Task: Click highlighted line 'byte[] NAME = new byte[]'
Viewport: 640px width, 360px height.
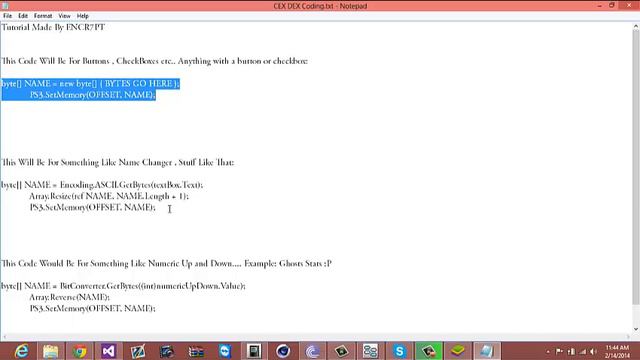Action: [x=90, y=84]
